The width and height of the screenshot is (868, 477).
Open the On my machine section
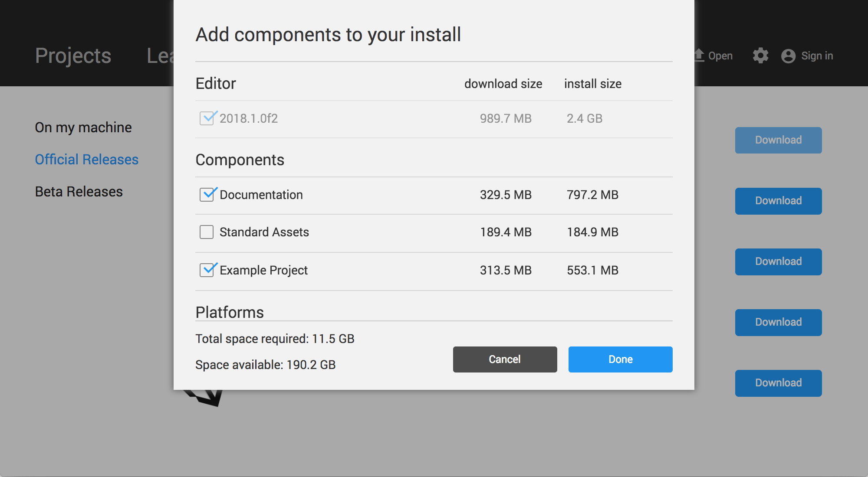point(82,127)
